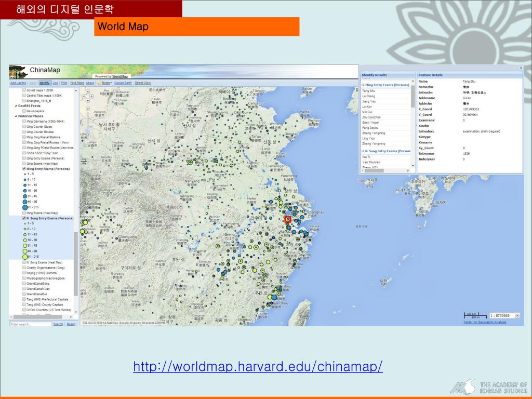Enable the Physiographic Macroregions layer checkbox
The width and height of the screenshot is (532, 399).
pyautogui.click(x=24, y=278)
